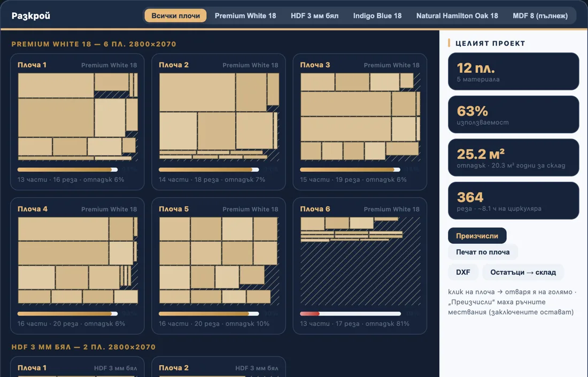The width and height of the screenshot is (588, 377).
Task: Click 'HDF 3 ММ БЯЛ — 2 ПЛ.' heading
Action: click(x=83, y=347)
